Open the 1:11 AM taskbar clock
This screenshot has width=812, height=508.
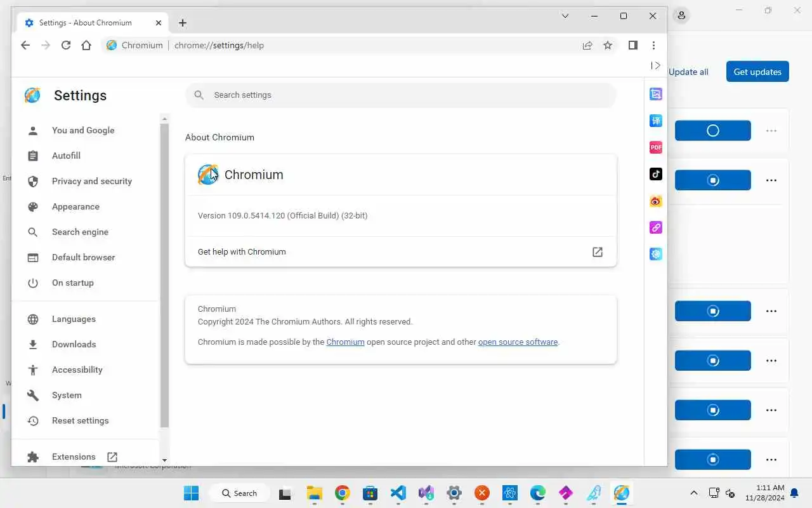[x=765, y=493]
